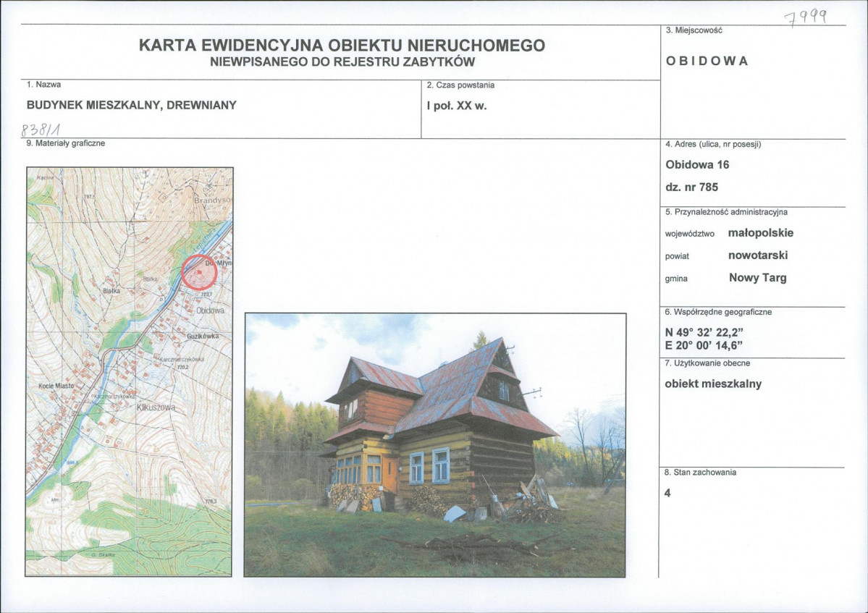Click the 'powiat' label

click(677, 257)
